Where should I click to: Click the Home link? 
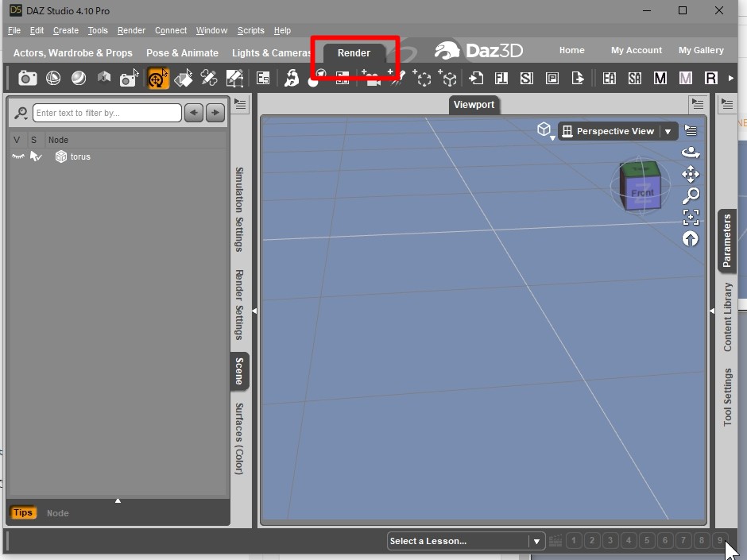(x=571, y=50)
